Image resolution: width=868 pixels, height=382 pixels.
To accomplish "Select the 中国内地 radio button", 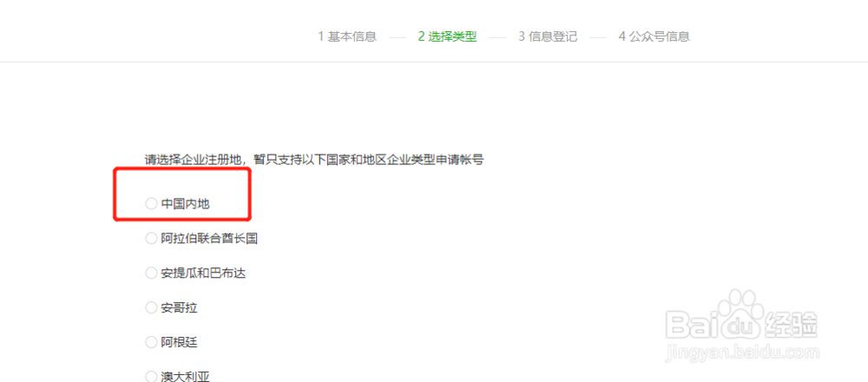I will 151,204.
